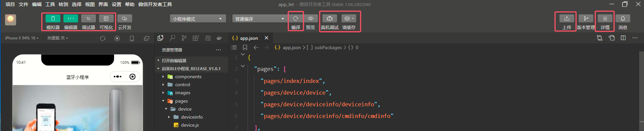This screenshot has height=131, width=644.
Task: Open compare changes icon in editor
Action: coord(599,38)
